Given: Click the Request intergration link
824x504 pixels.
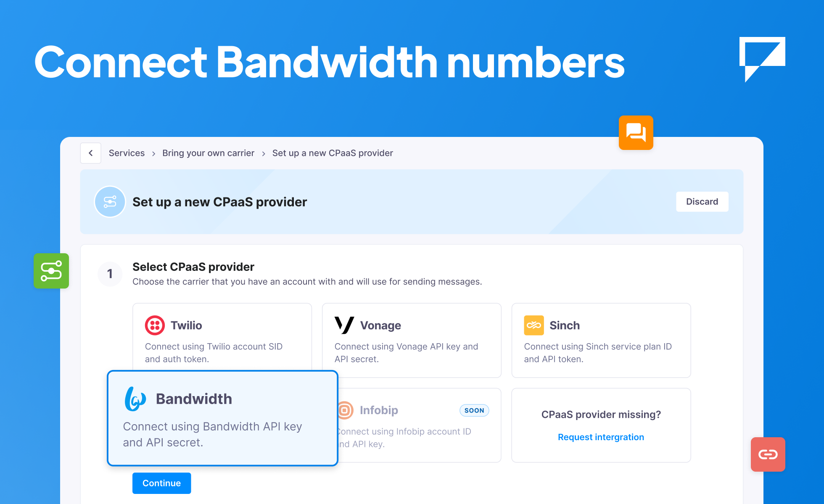Looking at the screenshot, I should coord(601,437).
